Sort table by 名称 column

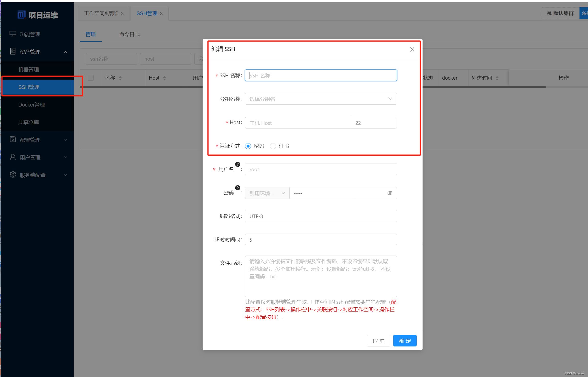pyautogui.click(x=120, y=78)
